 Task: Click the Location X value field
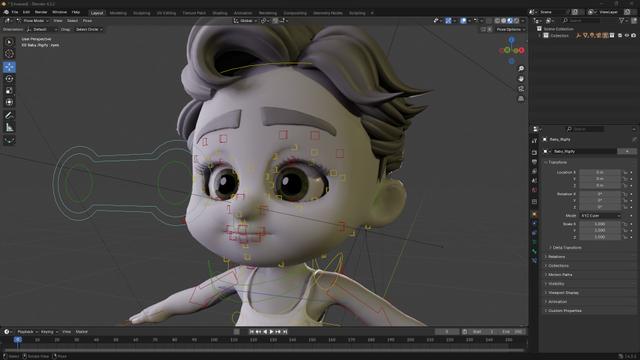[x=600, y=172]
